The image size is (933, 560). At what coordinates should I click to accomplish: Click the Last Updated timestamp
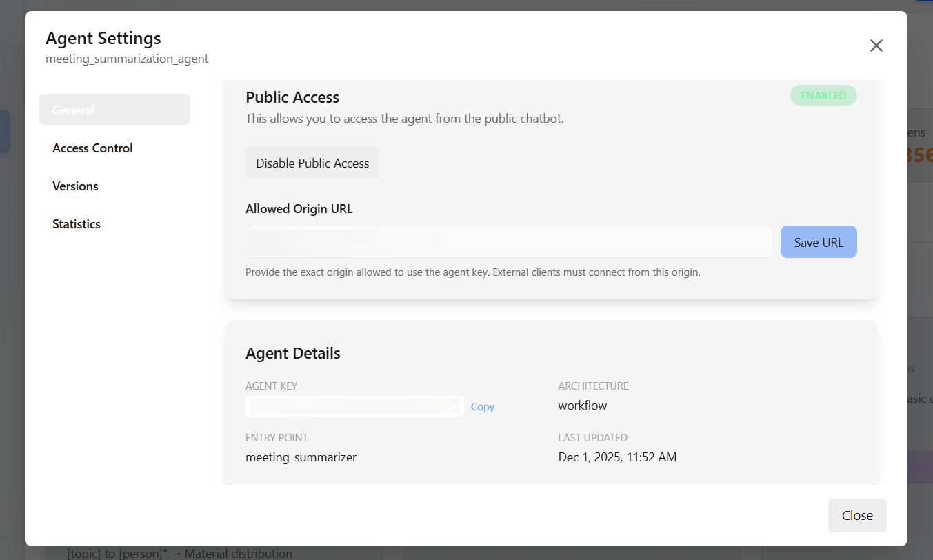tap(617, 457)
